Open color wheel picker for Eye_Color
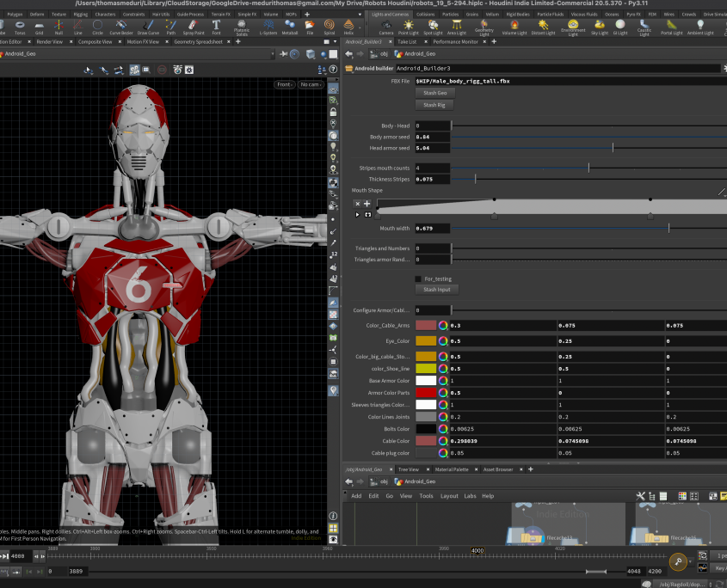This screenshot has height=588, width=727. tap(443, 341)
